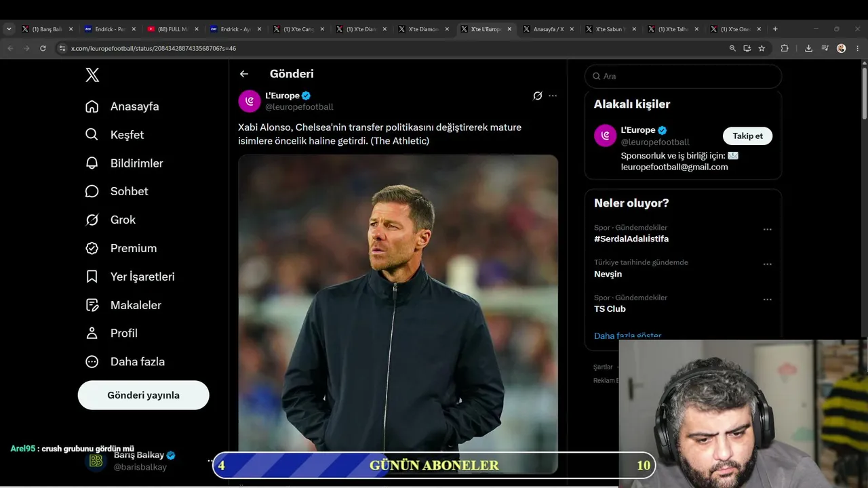This screenshot has height=488, width=868.
Task: Open Nevşin trending topic
Action: click(608, 274)
